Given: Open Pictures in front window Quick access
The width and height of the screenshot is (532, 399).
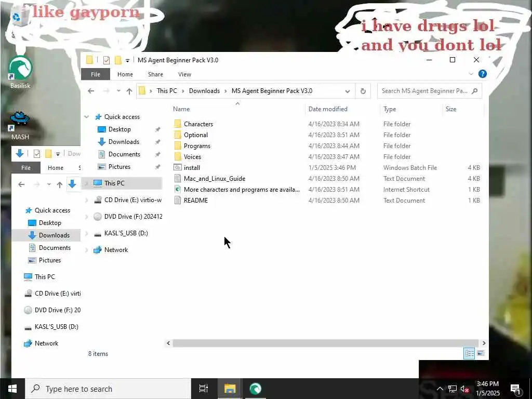Looking at the screenshot, I should (x=119, y=167).
